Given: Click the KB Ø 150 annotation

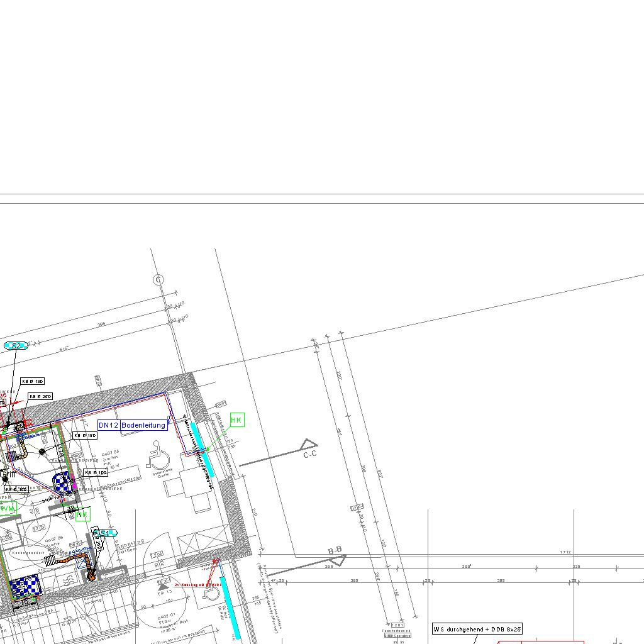Looking at the screenshot, I should coord(84,435).
